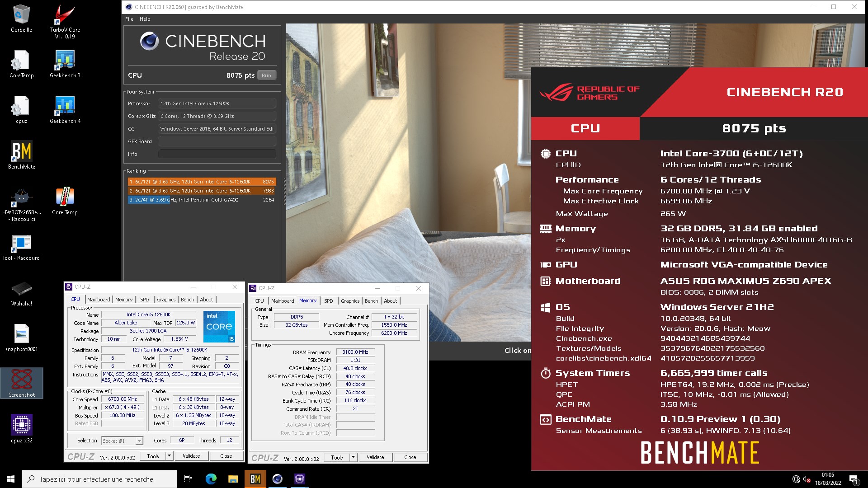Image resolution: width=868 pixels, height=488 pixels.
Task: Switch to Mainboard tab in left CPU-Z
Action: coord(99,300)
